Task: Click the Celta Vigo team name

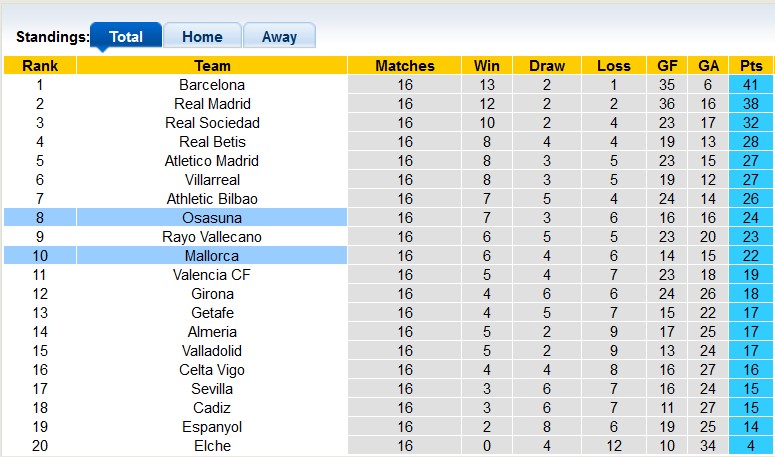Action: [x=212, y=370]
